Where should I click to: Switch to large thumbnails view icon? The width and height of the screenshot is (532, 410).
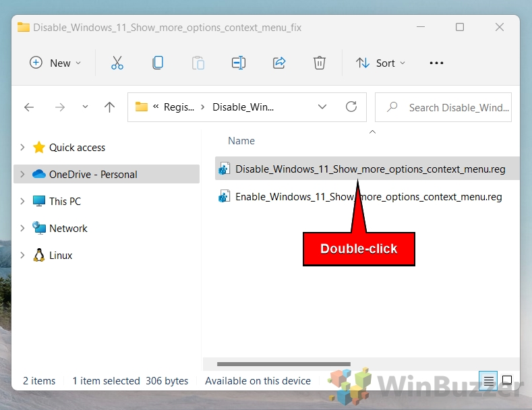click(507, 381)
